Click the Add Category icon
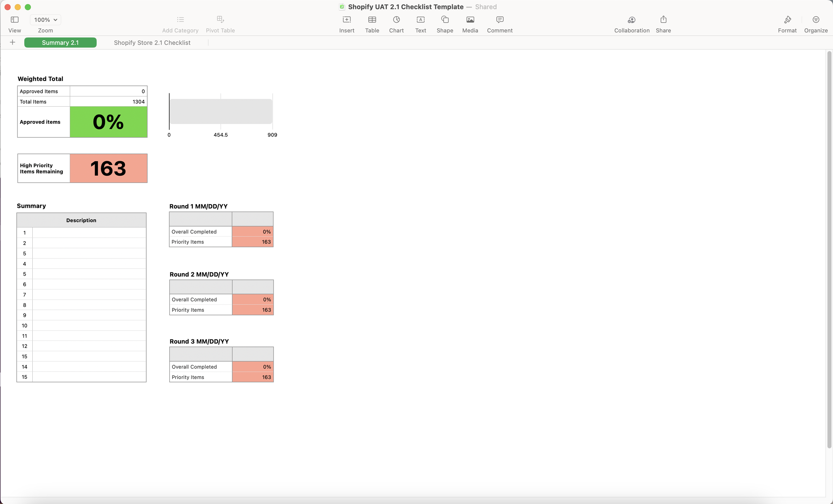This screenshot has height=504, width=833. pyautogui.click(x=180, y=20)
